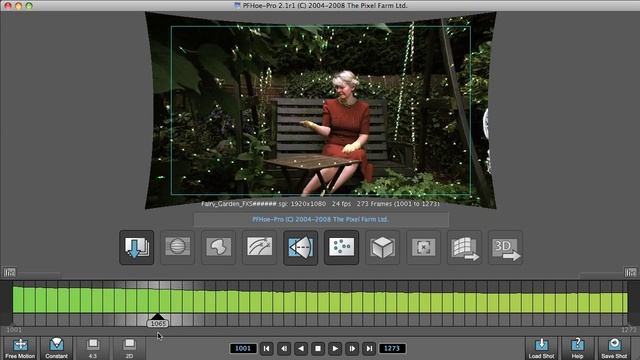Click the Fairy_Garden clip info text
Screen dimensions: 640x360
pyautogui.click(x=320, y=204)
